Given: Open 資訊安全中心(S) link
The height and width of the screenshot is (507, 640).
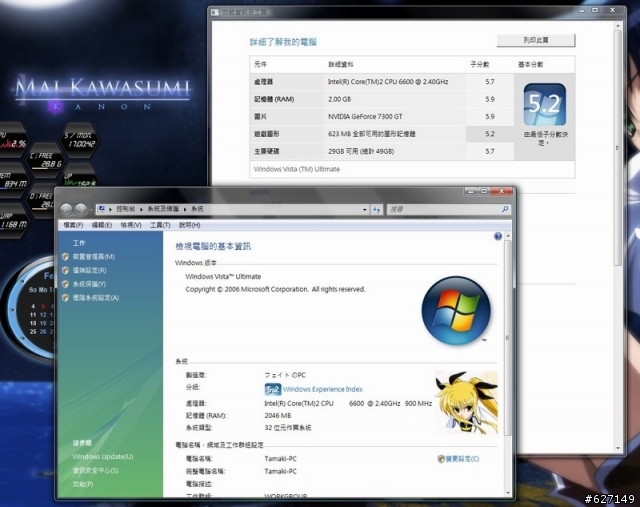Looking at the screenshot, I should pyautogui.click(x=96, y=470).
